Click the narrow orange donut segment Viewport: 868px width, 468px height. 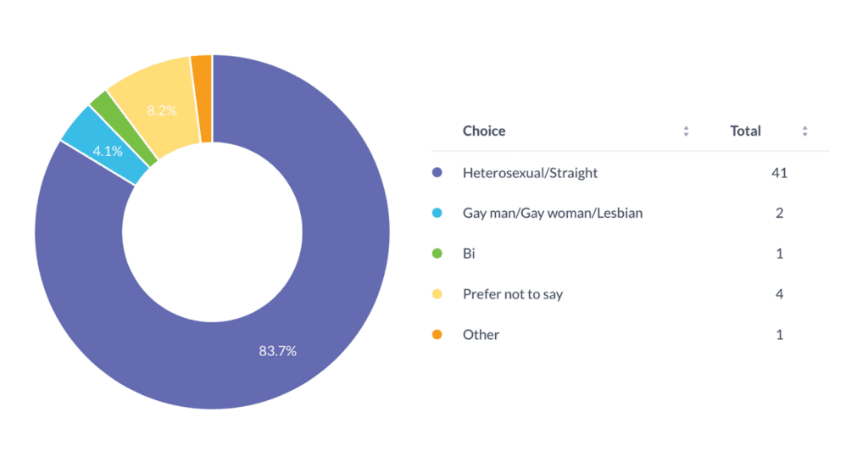pyautogui.click(x=203, y=98)
